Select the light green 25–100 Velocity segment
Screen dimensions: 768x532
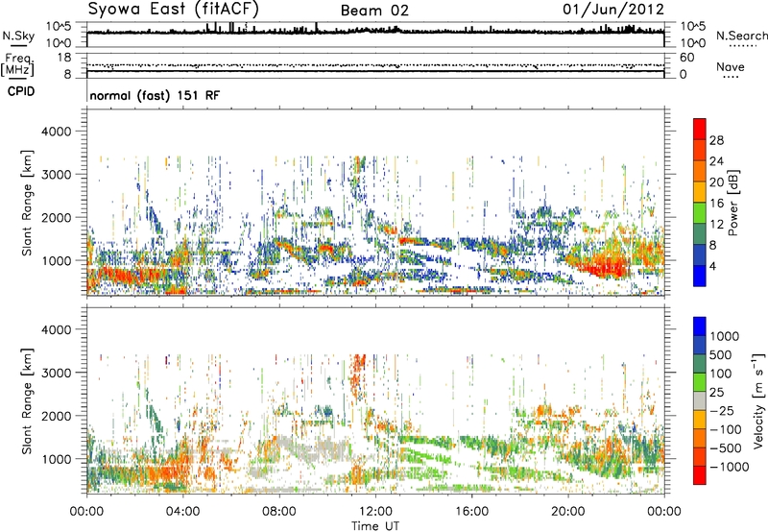click(700, 382)
